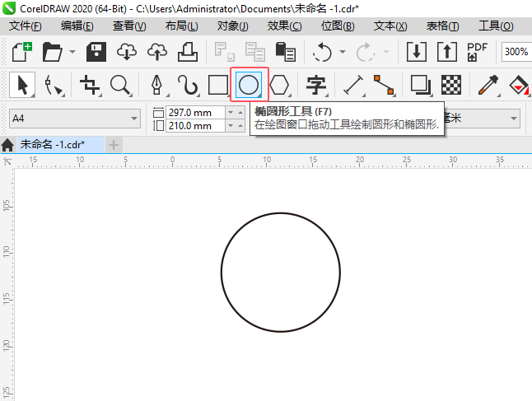Switch to 未命名 -1.cdr* document tab
This screenshot has height=401, width=532.
pyautogui.click(x=60, y=145)
